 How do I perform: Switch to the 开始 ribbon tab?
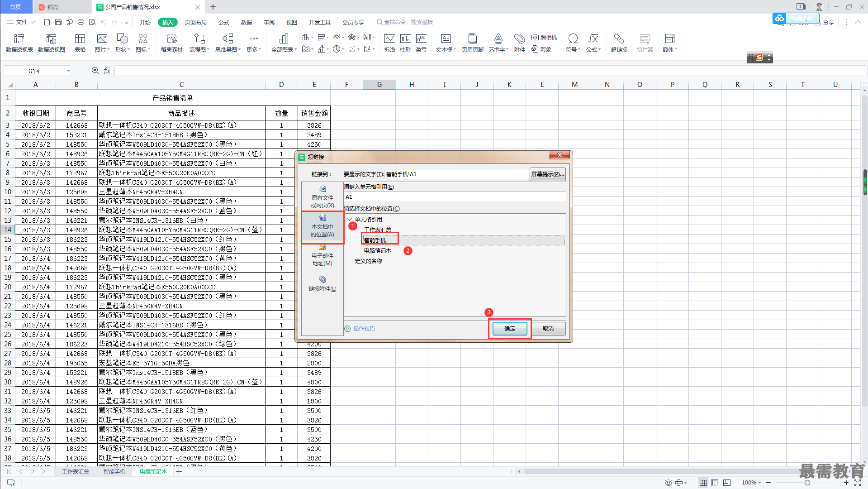pos(145,22)
